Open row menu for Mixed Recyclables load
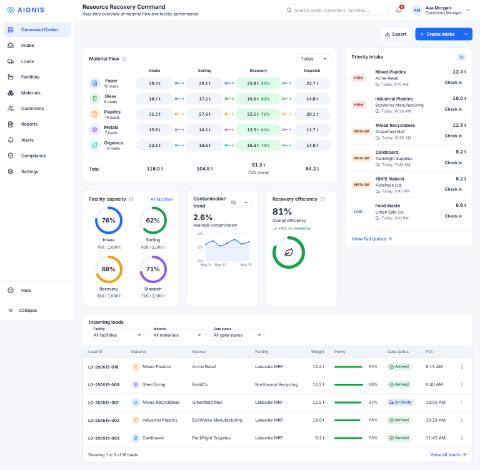Screen dimensions: 480x470 [x=462, y=402]
